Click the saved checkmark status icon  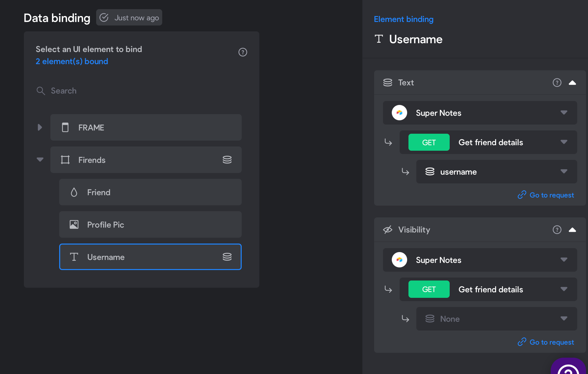(104, 17)
